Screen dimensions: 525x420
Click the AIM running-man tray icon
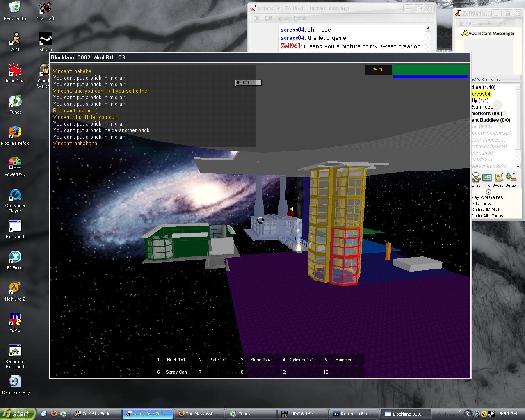(477, 414)
